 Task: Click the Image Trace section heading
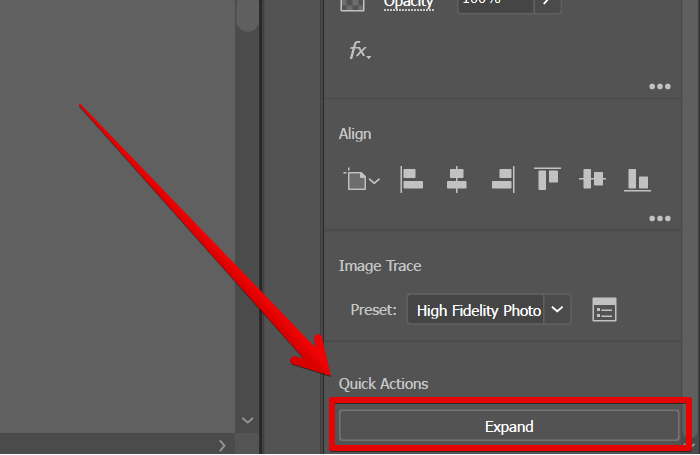[380, 266]
